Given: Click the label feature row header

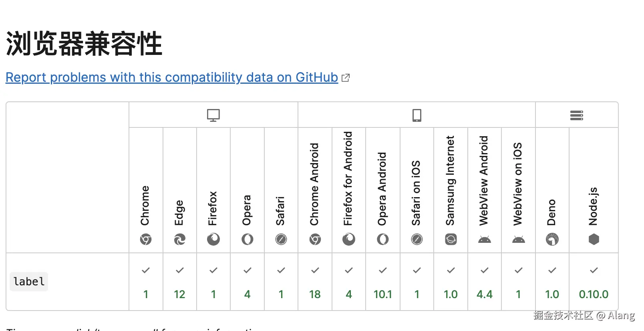Looking at the screenshot, I should [29, 282].
